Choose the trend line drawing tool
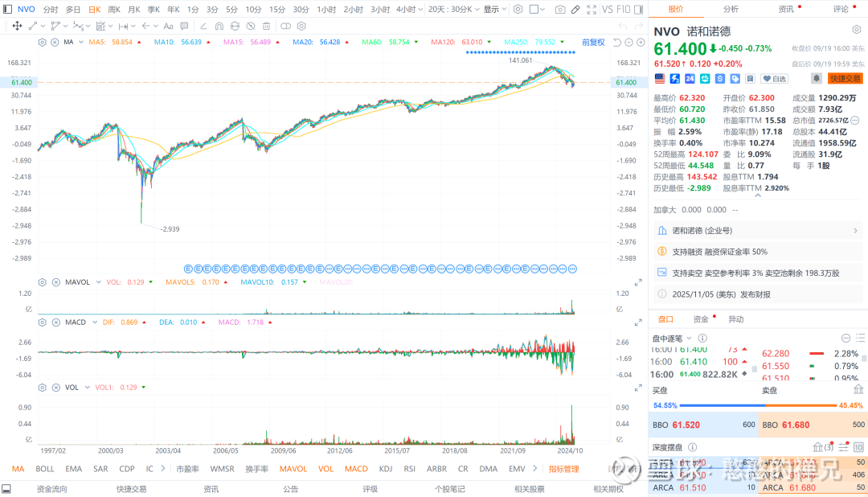The width and height of the screenshot is (868, 497). pos(33,26)
